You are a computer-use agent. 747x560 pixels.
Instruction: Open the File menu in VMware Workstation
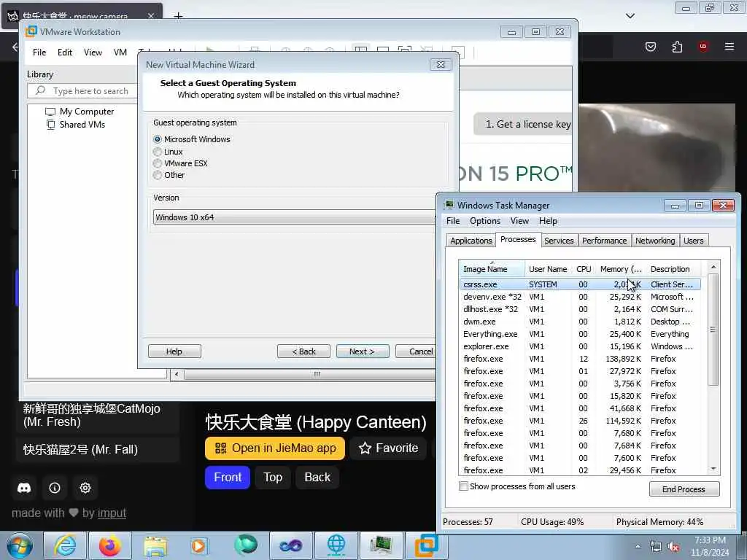(39, 52)
